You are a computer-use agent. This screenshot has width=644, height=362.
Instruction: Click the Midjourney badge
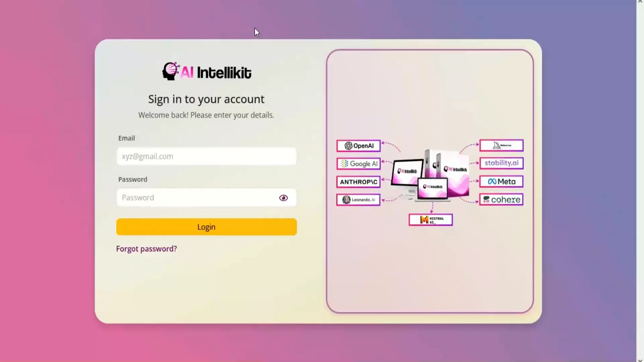coord(501,145)
